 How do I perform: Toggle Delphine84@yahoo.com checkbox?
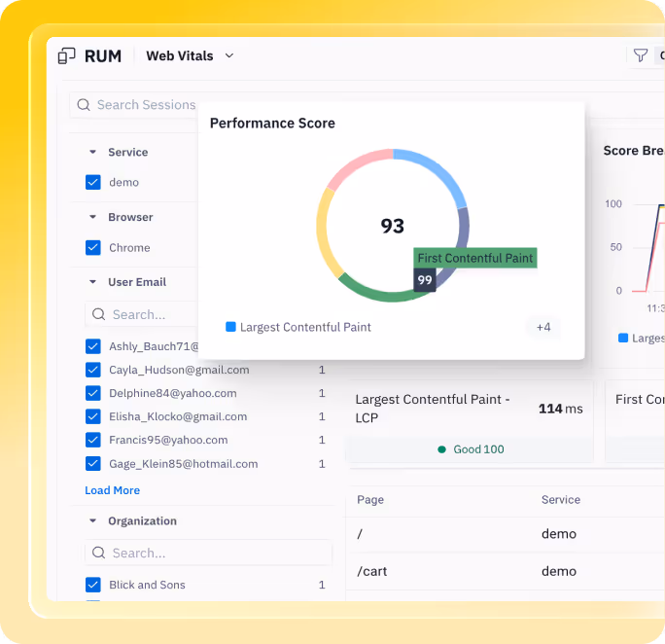[93, 393]
